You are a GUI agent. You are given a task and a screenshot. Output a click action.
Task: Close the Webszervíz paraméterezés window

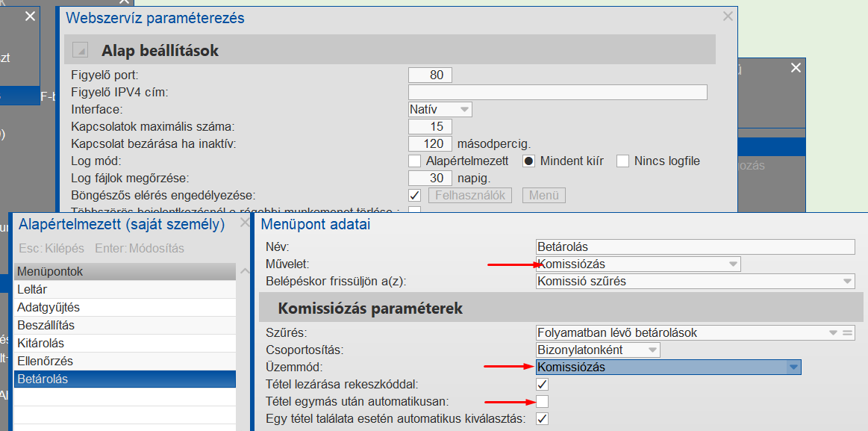coord(728,16)
